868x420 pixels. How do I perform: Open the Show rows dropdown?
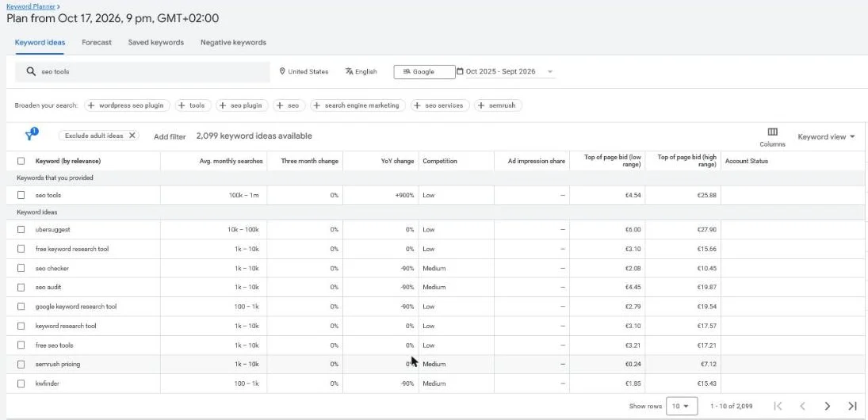click(x=682, y=407)
